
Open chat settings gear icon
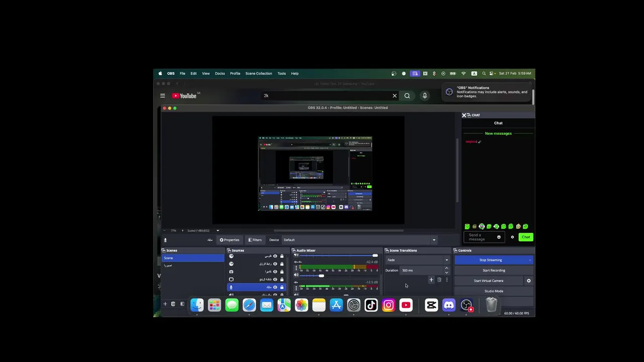coord(513,237)
